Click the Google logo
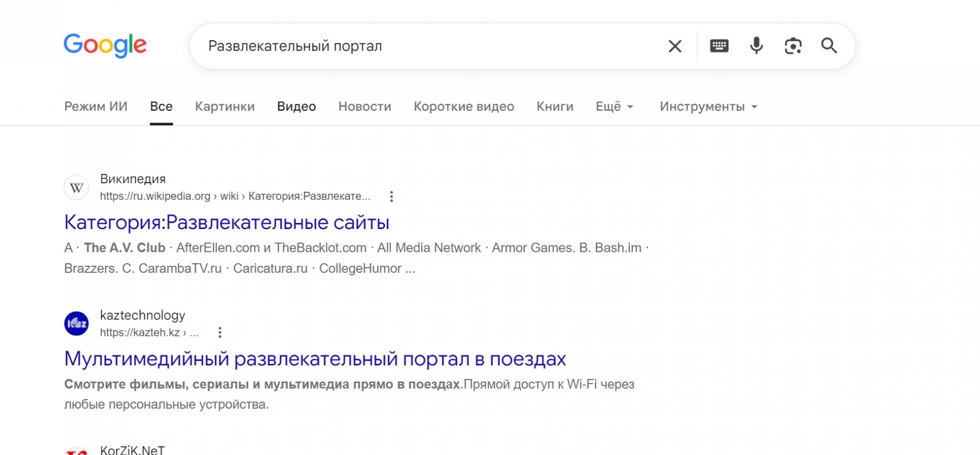980x455 pixels. (x=105, y=46)
